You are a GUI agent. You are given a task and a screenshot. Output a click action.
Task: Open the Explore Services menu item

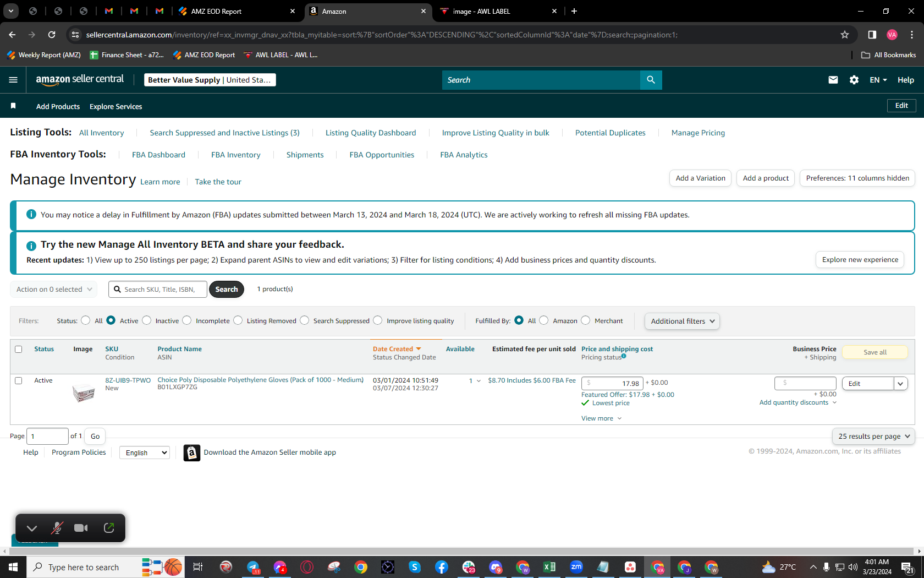click(116, 106)
